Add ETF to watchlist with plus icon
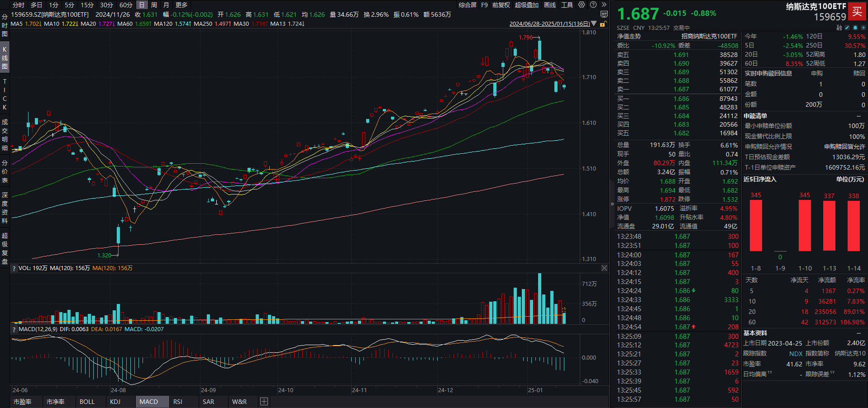Screen dimensions: 868x408 863,28
